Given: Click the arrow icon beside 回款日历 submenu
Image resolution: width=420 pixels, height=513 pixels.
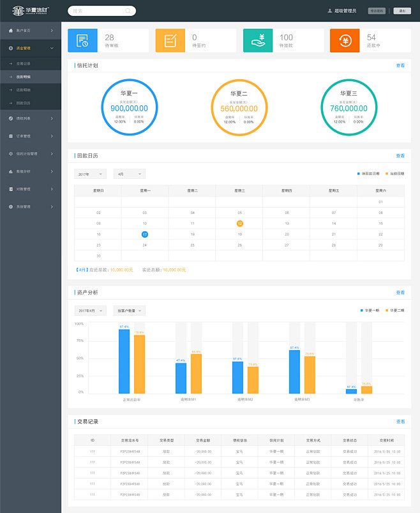Looking at the screenshot, I should point(11,103).
